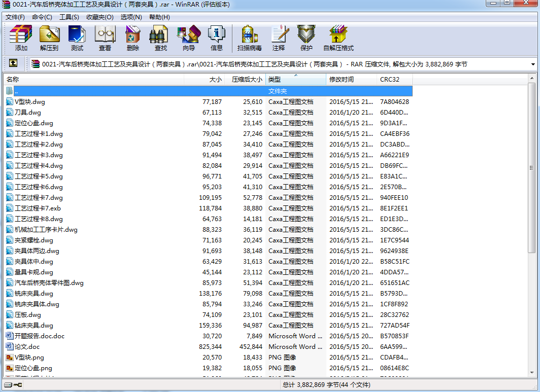
Task: Open the 命令(C) menu
Action: (42, 17)
